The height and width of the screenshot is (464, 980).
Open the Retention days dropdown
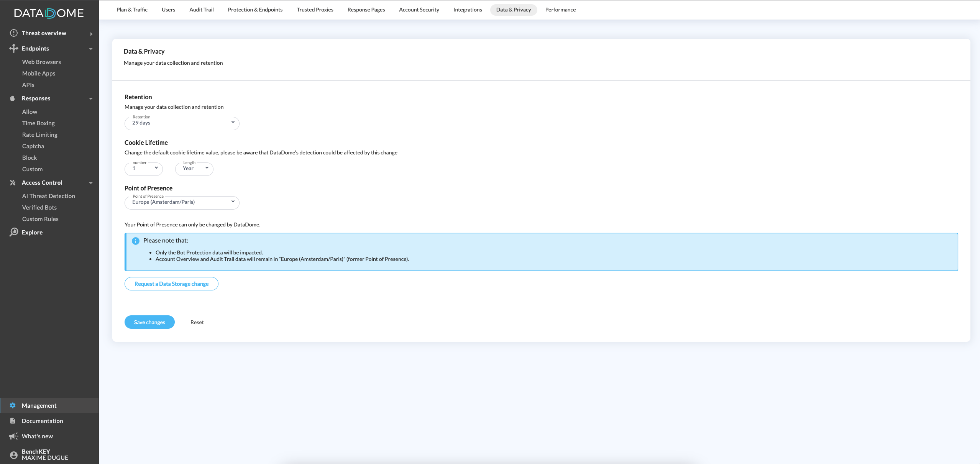click(x=182, y=123)
